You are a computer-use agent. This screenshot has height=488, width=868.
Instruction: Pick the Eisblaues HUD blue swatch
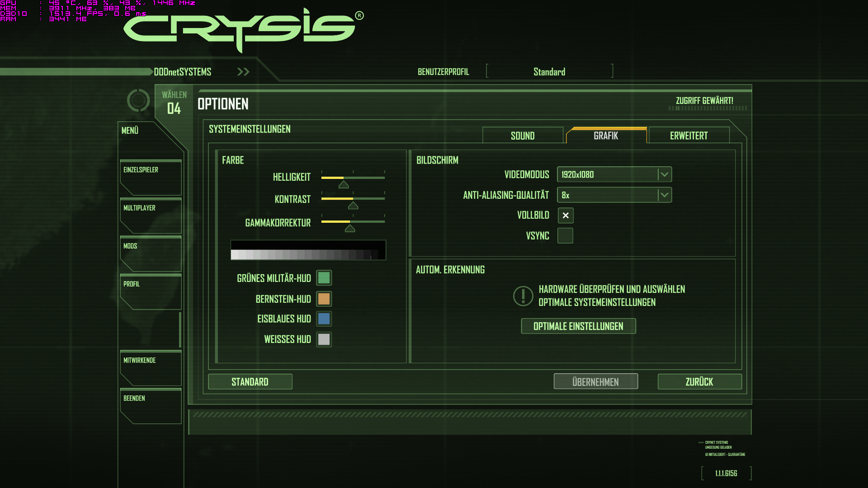point(324,319)
